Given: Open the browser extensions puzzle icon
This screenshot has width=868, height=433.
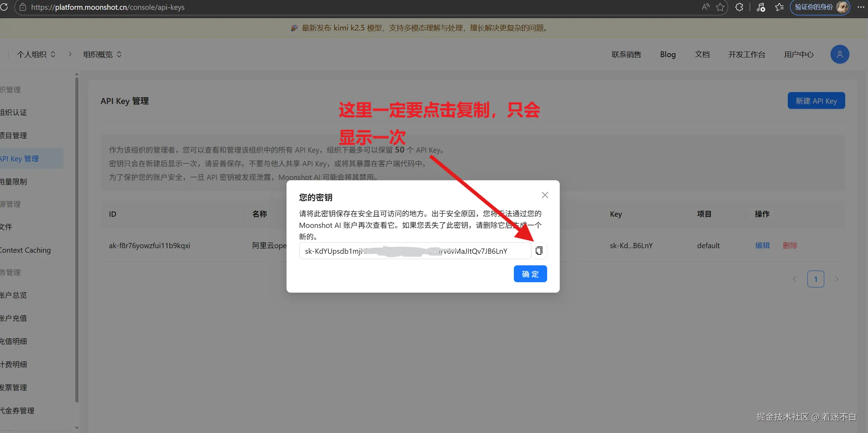Looking at the screenshot, I should (x=739, y=7).
